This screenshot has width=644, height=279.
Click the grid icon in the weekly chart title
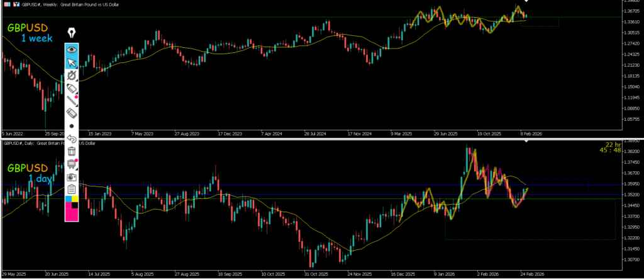[6, 4]
